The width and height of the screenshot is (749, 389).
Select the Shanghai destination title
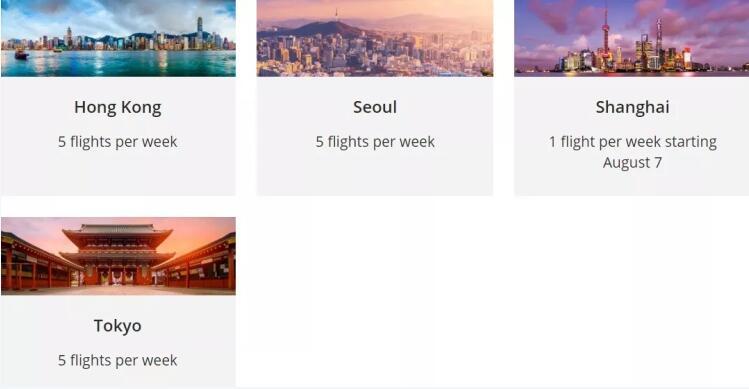coord(632,108)
